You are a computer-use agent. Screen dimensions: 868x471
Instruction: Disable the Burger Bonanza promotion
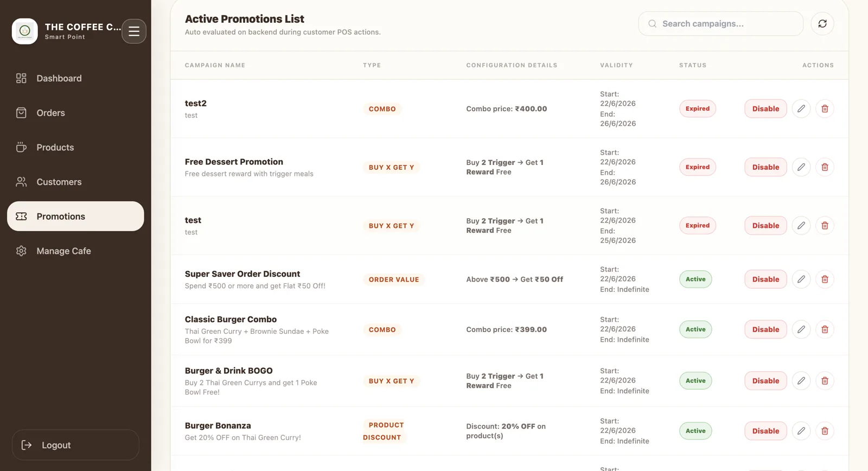[765, 431]
